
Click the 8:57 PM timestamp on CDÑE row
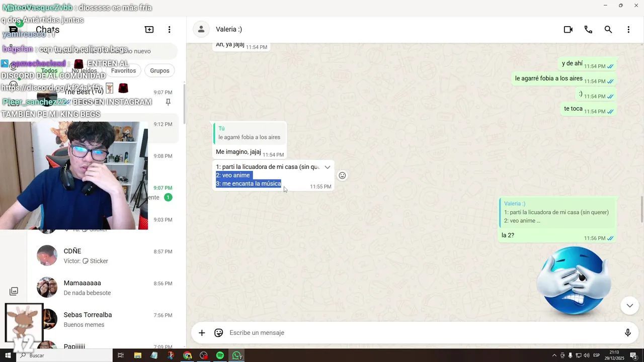coord(163,251)
